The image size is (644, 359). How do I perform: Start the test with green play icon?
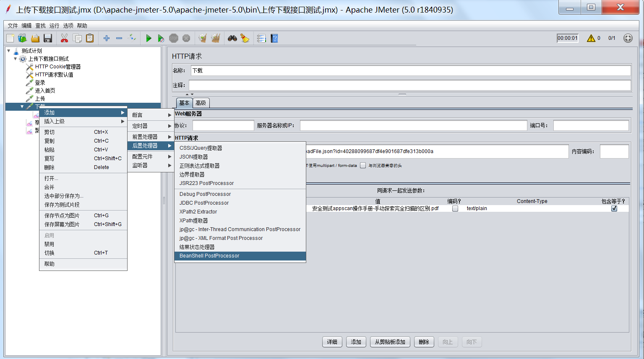click(149, 38)
